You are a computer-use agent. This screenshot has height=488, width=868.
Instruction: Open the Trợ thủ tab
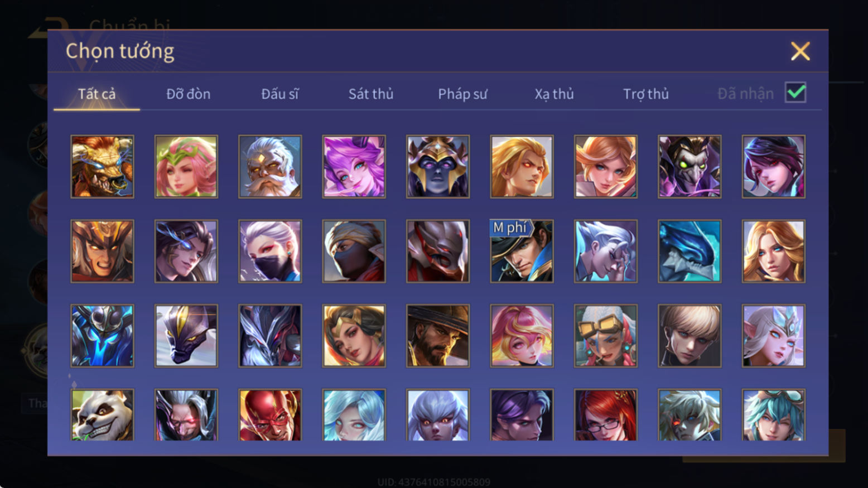point(646,94)
